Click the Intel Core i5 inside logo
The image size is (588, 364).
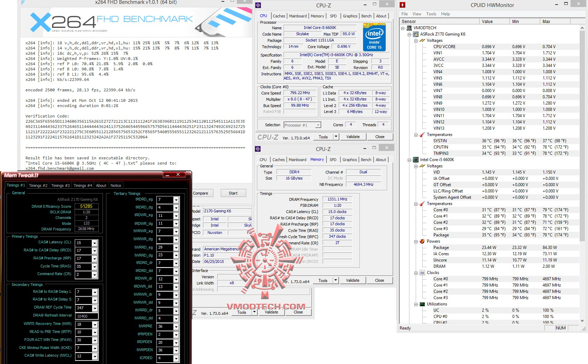374,37
